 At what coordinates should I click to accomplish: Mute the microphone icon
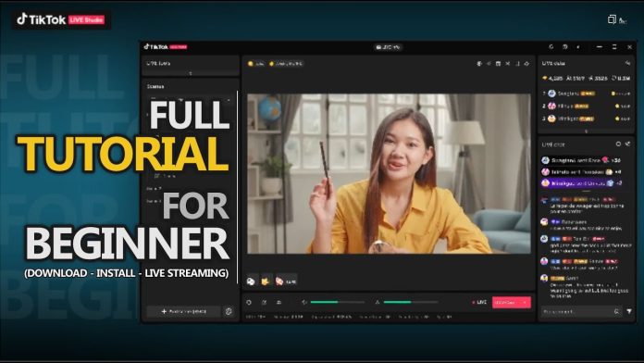378,302
